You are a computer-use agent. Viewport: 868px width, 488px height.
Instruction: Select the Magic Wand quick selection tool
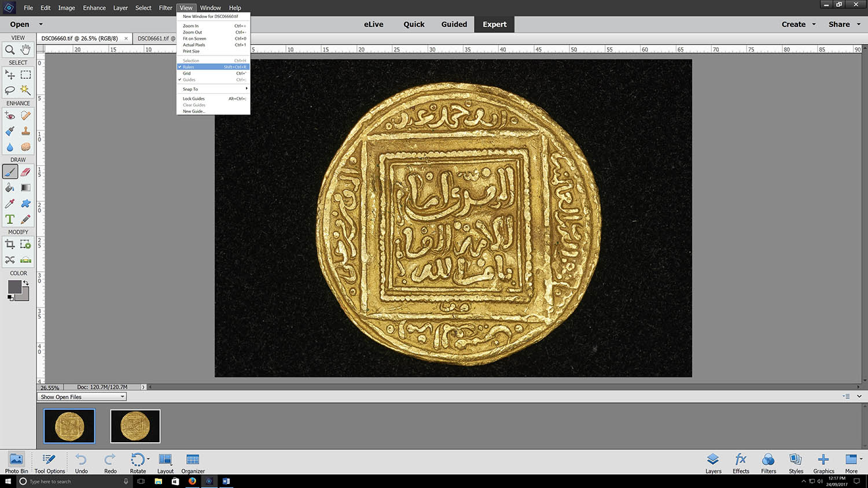point(25,90)
